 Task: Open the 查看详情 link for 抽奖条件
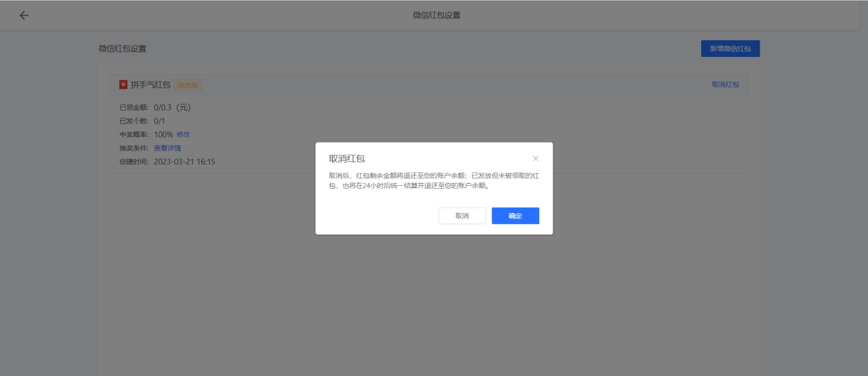pyautogui.click(x=167, y=148)
